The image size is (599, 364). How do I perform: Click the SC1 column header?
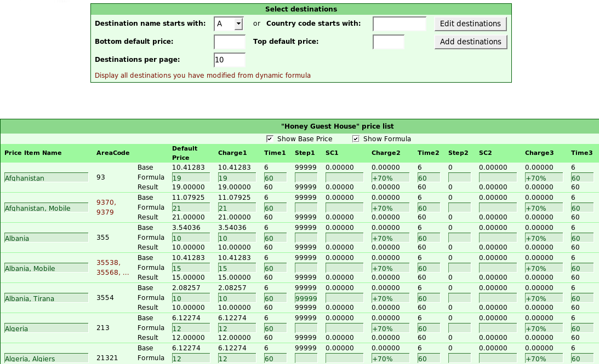point(332,153)
